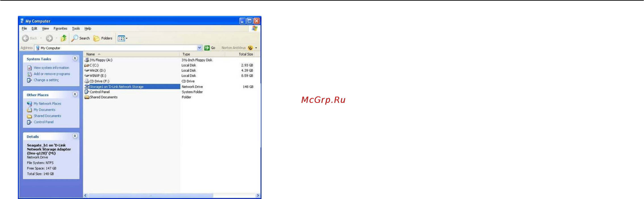
Task: Open the Help menu
Action: click(88, 29)
